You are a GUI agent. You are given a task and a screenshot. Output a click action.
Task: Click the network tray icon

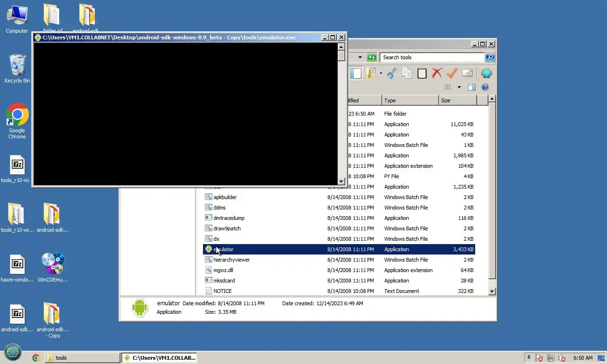[551, 358]
